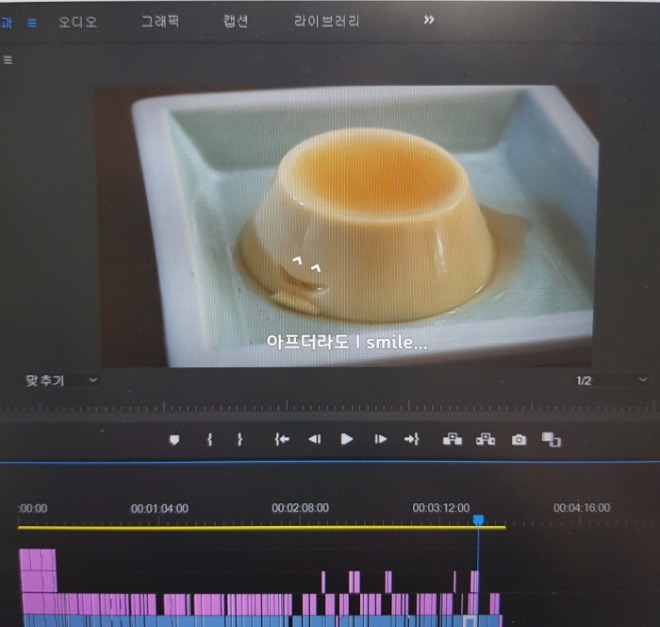Step back one frame
This screenshot has height=627, width=660.
[314, 439]
